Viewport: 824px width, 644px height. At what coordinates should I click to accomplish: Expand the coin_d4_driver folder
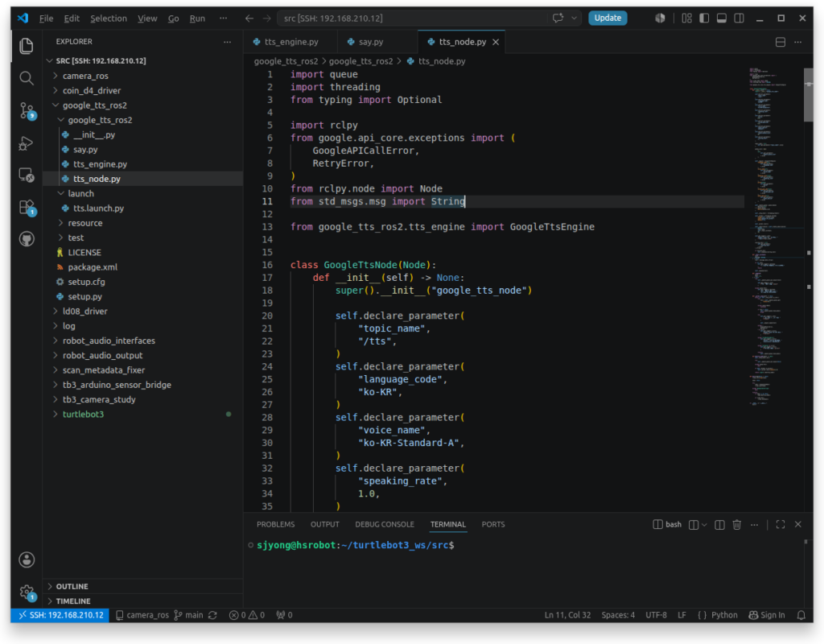click(56, 90)
